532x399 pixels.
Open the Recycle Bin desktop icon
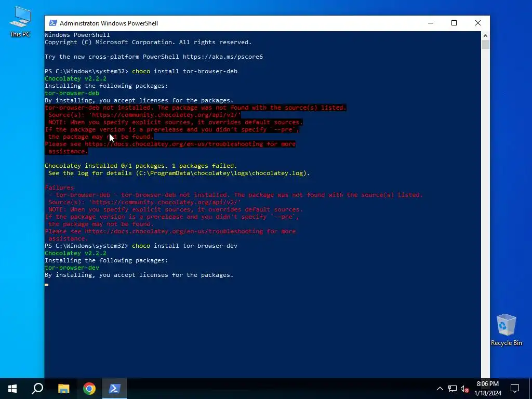[x=506, y=329]
